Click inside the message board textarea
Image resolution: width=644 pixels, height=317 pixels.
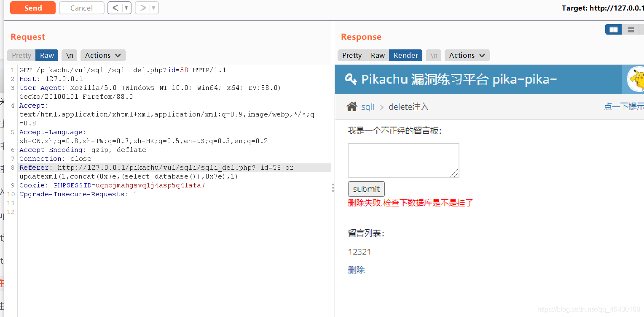(403, 160)
